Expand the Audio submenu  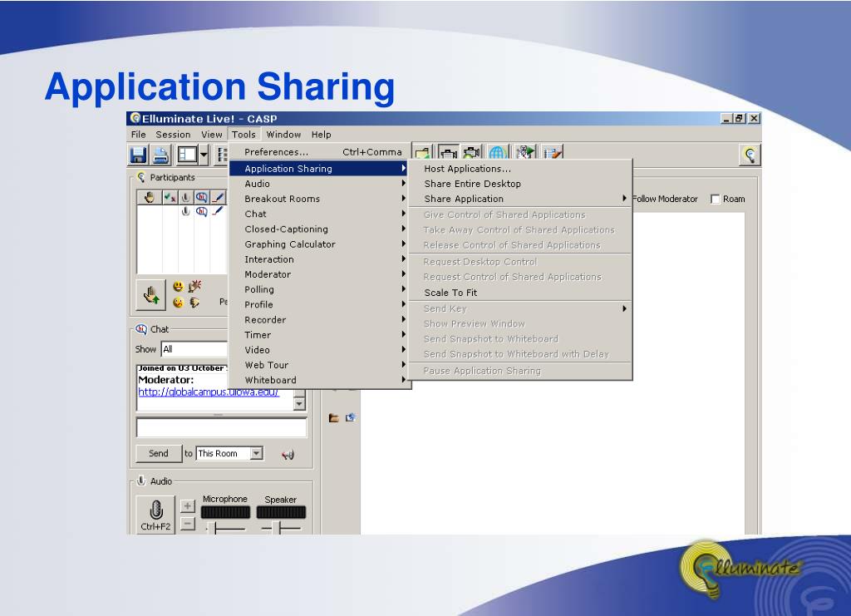pos(320,184)
